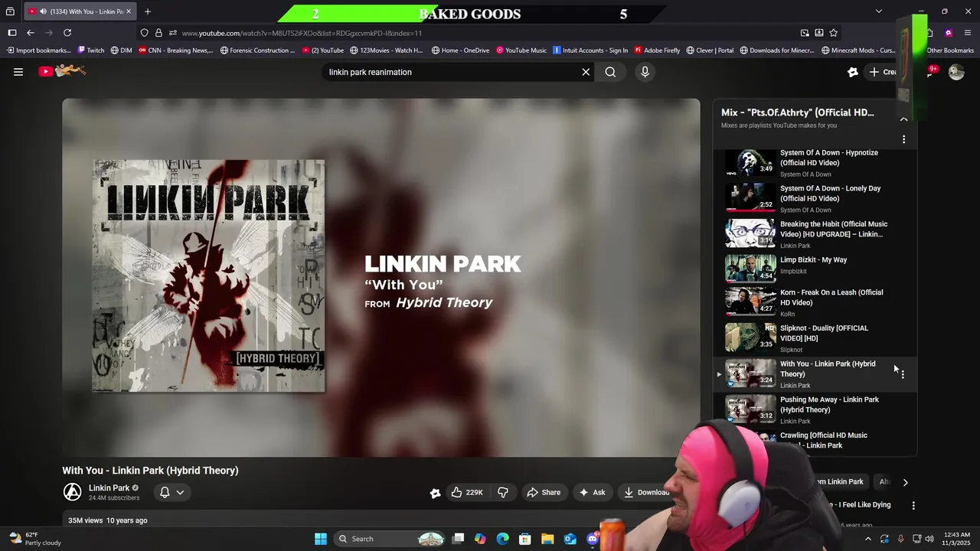Start voice search with the microphone
Viewport: 980px width, 551px height.
pyautogui.click(x=645, y=72)
